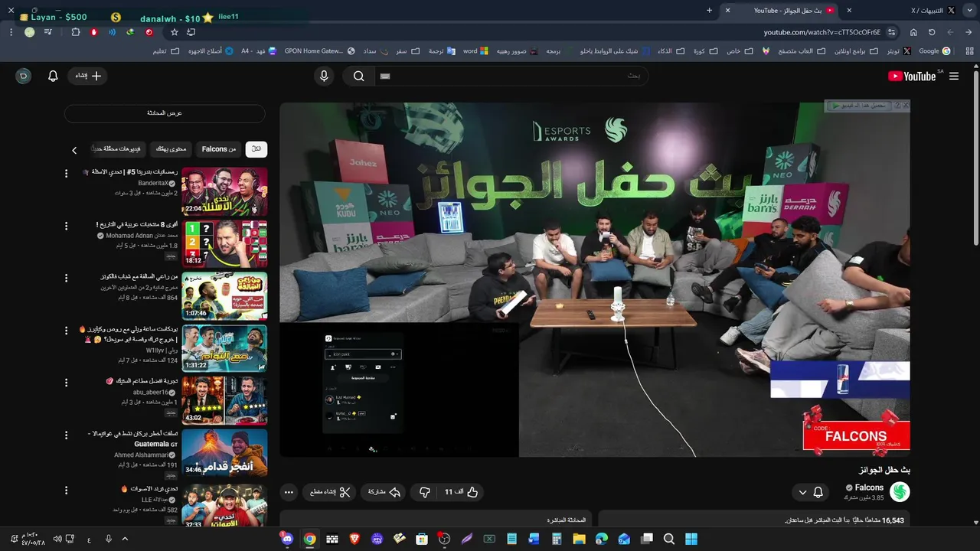The height and width of the screenshot is (551, 980).
Task: Click the إنشاء create button
Action: pyautogui.click(x=87, y=76)
